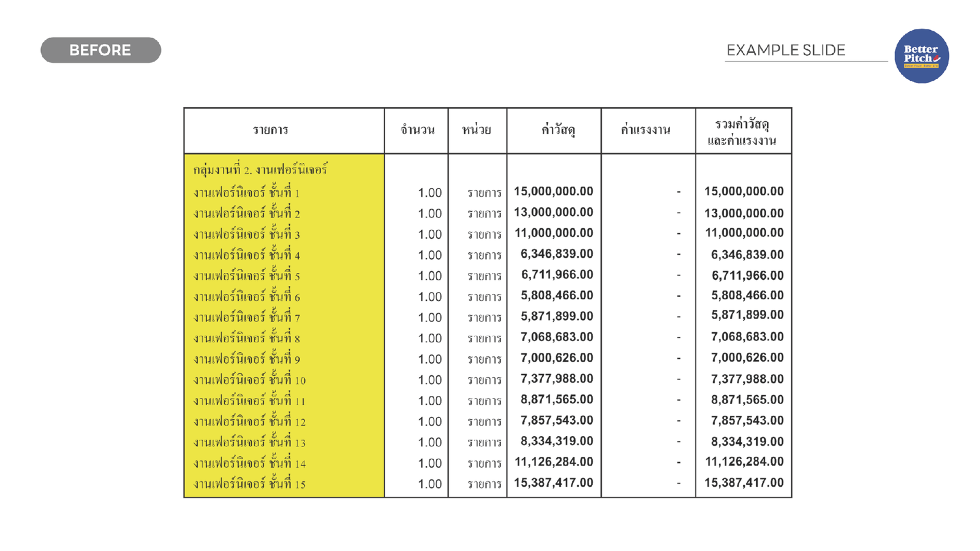980x551 pixels.
Task: Click the 1.00 quantity for ชั้นที่ 2
Action: point(429,214)
